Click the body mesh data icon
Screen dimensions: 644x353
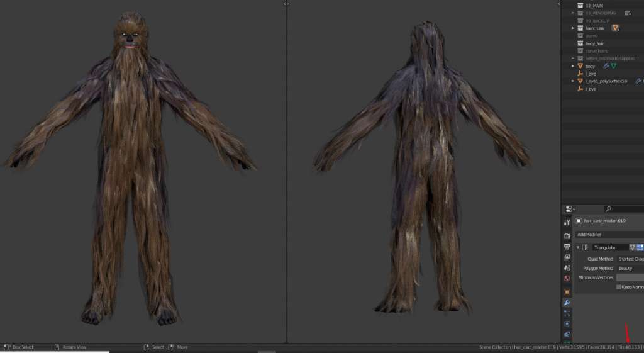point(614,65)
